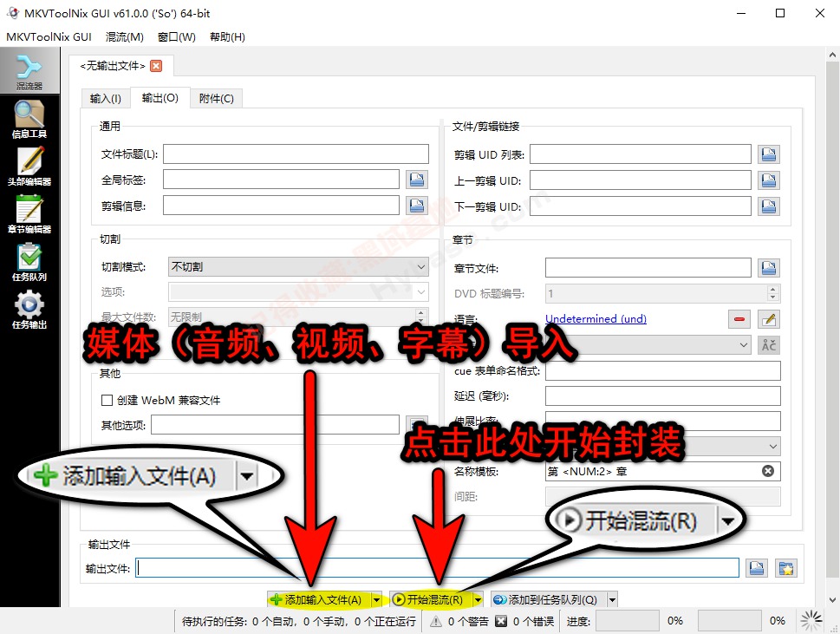Open dropdown arrow next to 开始混流

coord(479,598)
